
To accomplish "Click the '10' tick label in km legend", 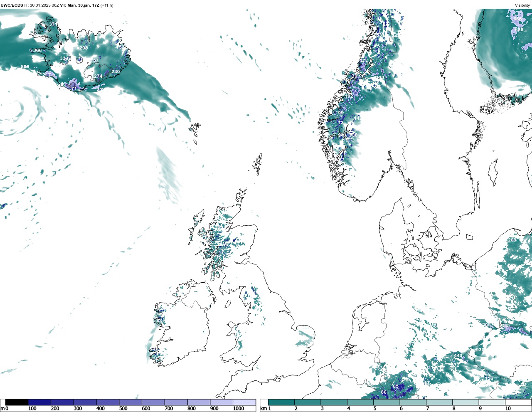I will (x=508, y=409).
